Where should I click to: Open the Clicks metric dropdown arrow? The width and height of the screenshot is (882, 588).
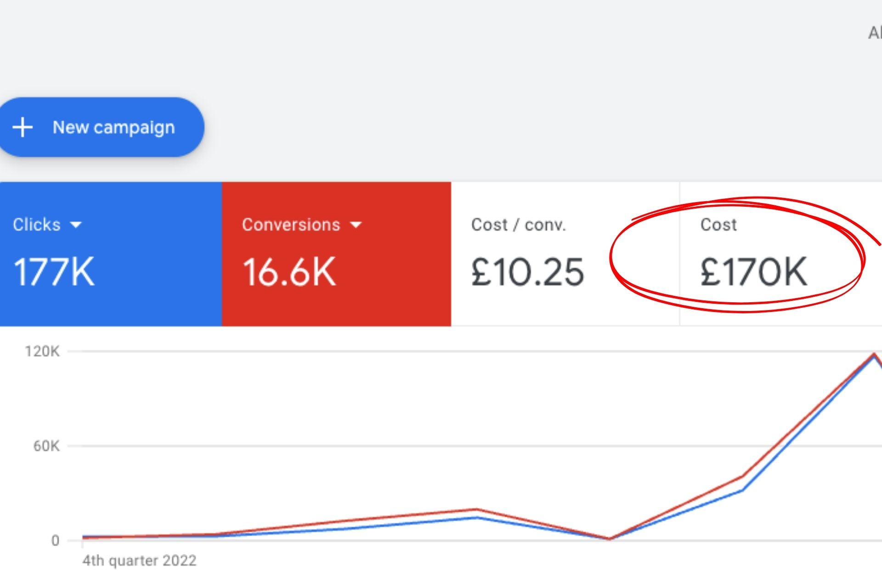pos(76,225)
